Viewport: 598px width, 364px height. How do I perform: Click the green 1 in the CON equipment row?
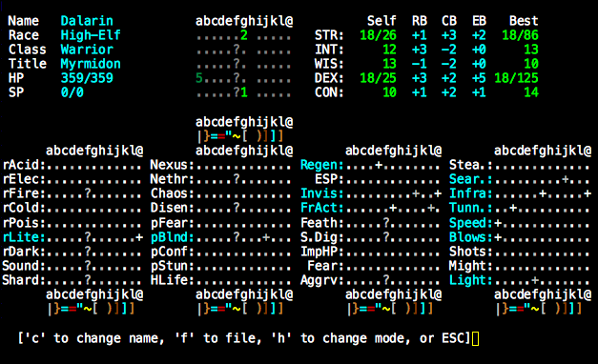pyautogui.click(x=244, y=92)
